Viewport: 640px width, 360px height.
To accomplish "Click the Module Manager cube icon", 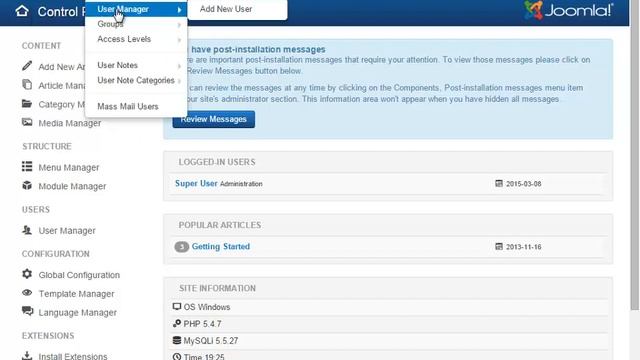I will point(27,185).
